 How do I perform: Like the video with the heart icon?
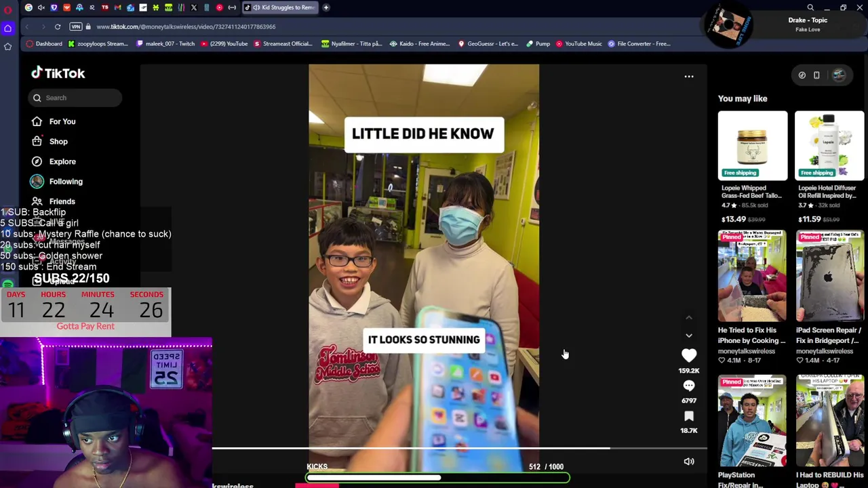[689, 355]
